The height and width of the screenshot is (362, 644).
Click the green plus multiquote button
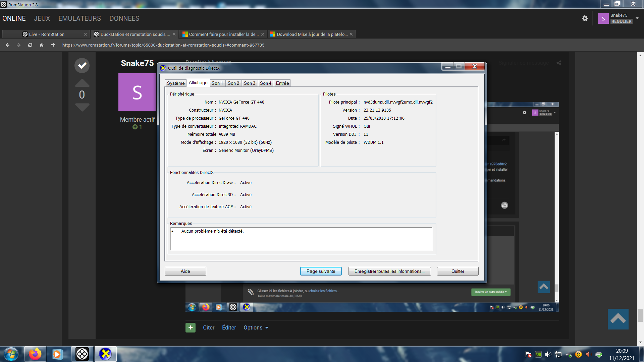[191, 327]
